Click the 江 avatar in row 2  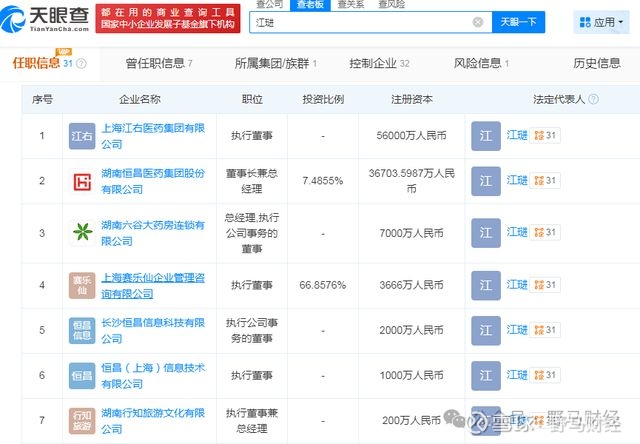tap(486, 181)
